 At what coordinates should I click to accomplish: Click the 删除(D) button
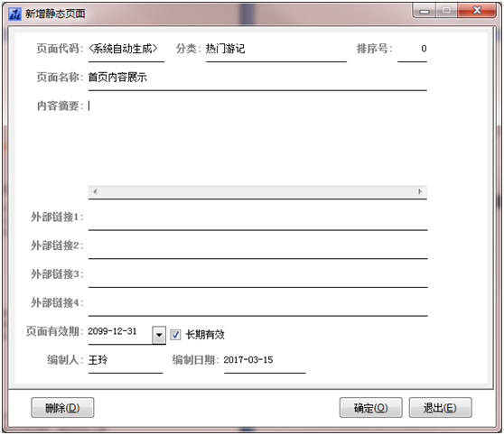(x=62, y=408)
